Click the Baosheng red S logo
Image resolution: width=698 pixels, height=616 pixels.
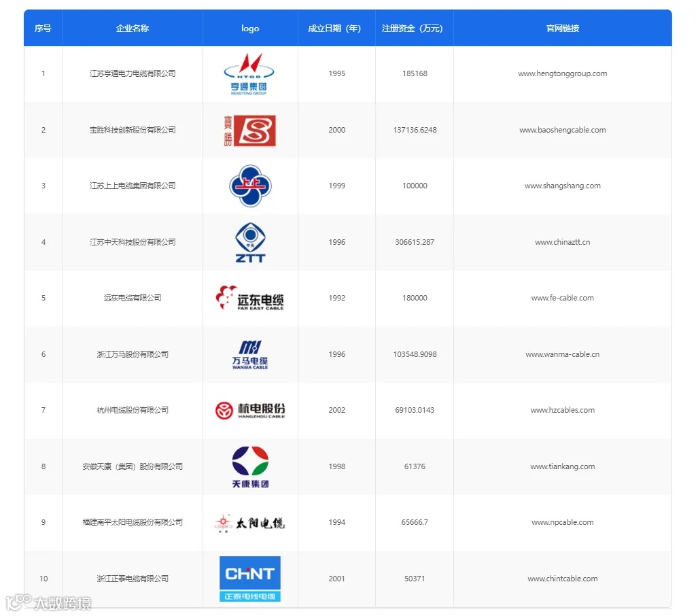pyautogui.click(x=249, y=131)
